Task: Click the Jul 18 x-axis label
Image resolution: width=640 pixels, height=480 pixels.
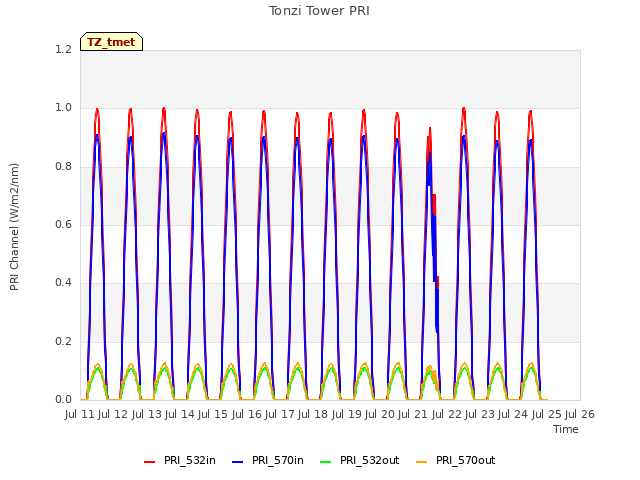Action: pos(313,414)
